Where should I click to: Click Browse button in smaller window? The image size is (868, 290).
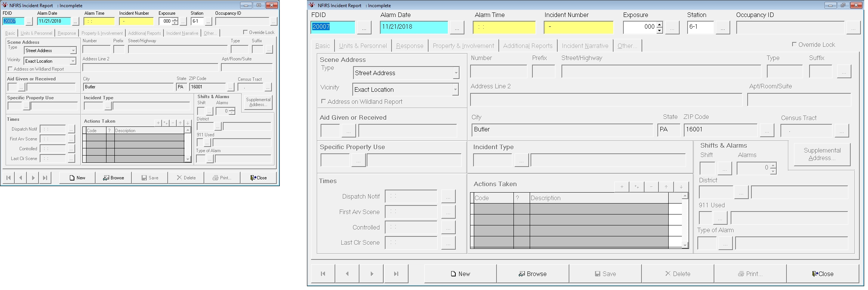(x=113, y=177)
